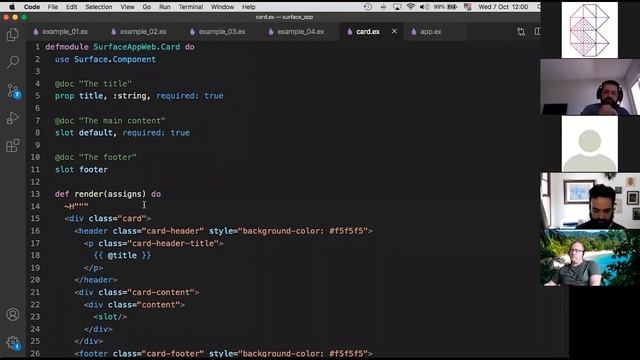640x360 pixels.
Task: Open the Window menu
Action: (222, 7)
